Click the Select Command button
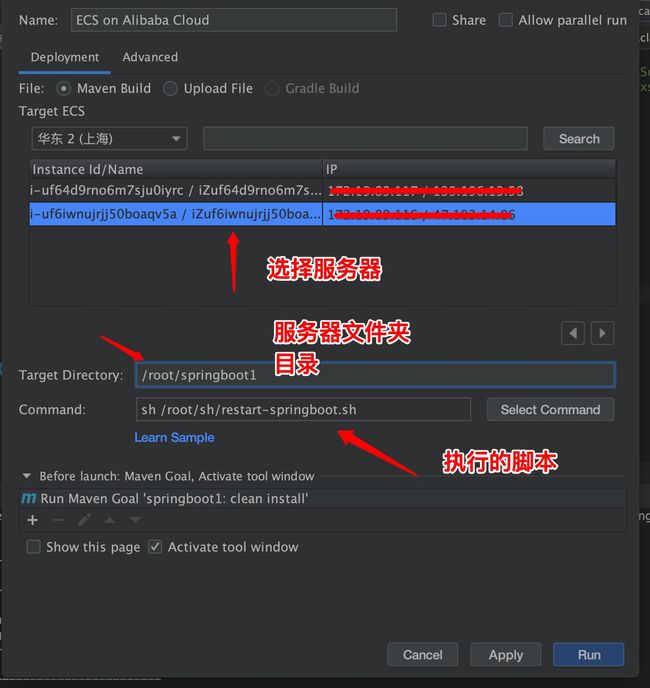Screen dimensions: 650x688 (550, 409)
